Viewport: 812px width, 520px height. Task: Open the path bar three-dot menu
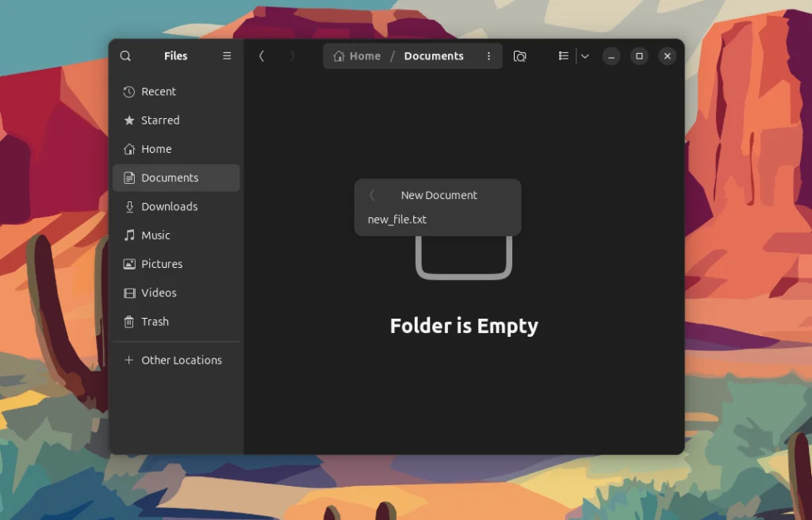(488, 56)
